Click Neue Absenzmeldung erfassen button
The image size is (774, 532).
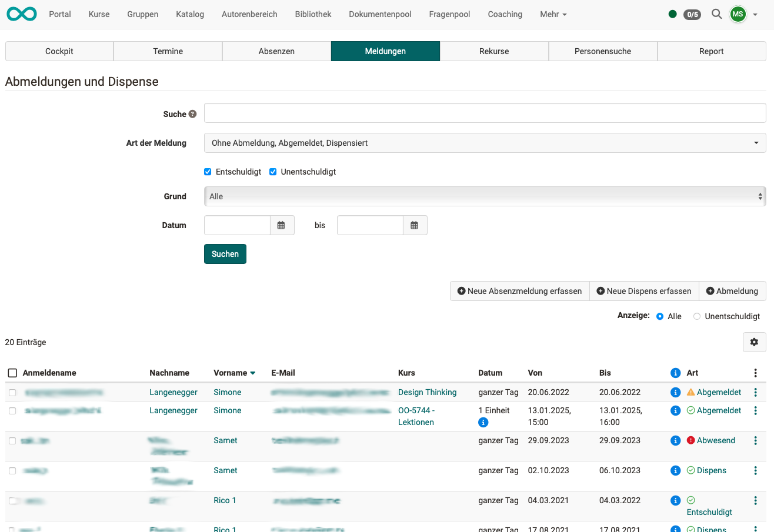click(519, 291)
